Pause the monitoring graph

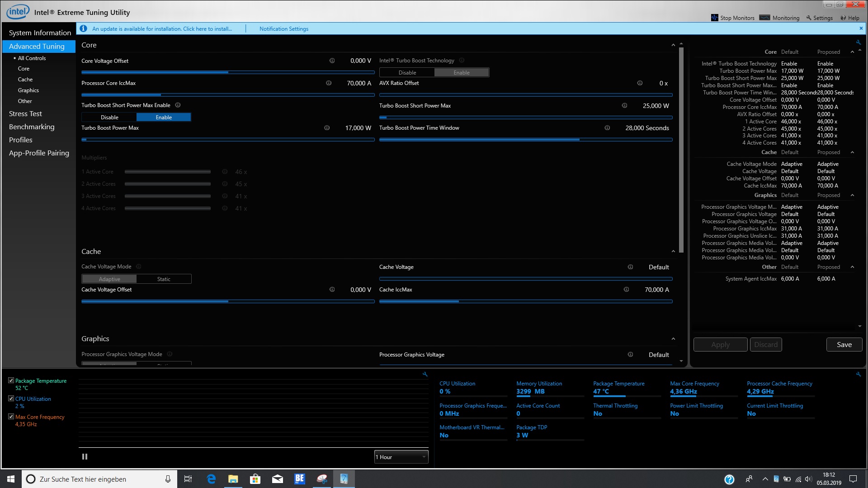[x=85, y=457]
